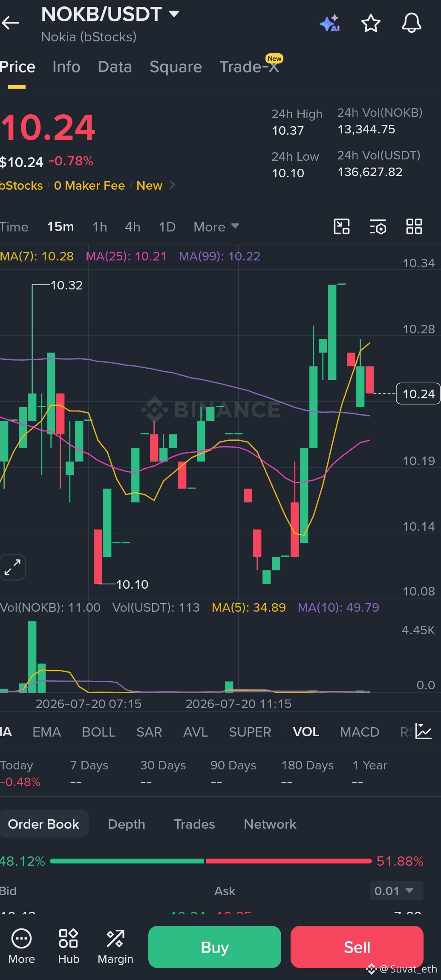441x980 pixels.
Task: Toggle VOL sub-indicator
Action: click(x=306, y=732)
